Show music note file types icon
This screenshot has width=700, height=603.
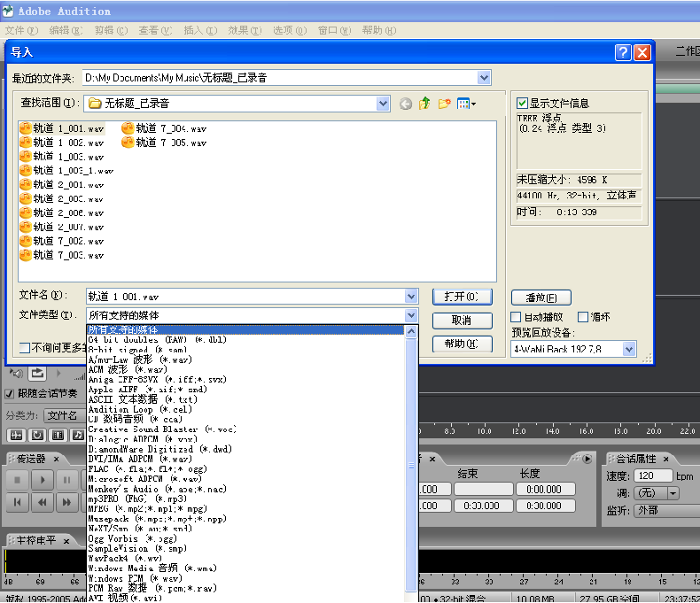(x=79, y=435)
